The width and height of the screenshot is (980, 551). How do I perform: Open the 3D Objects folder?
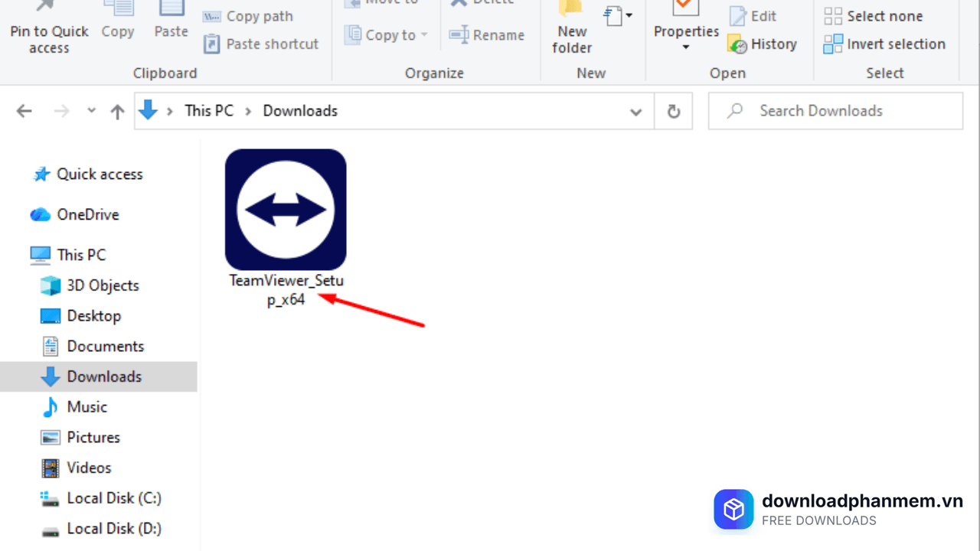click(103, 285)
